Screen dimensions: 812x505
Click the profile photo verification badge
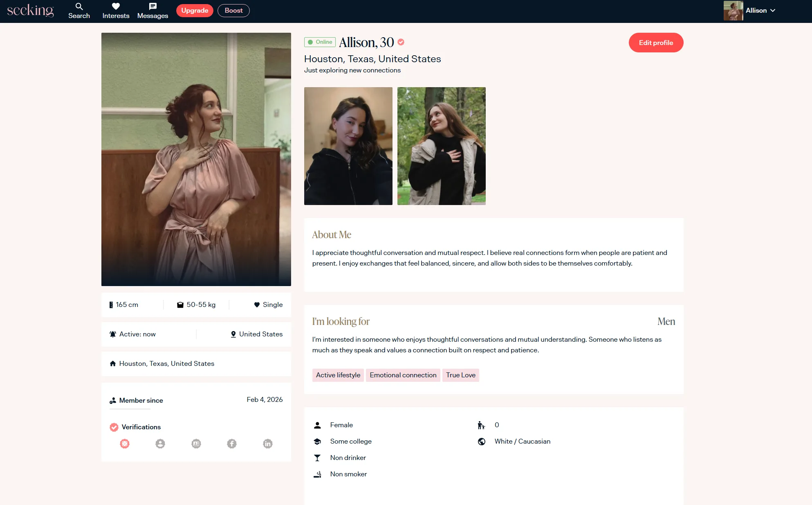click(160, 444)
